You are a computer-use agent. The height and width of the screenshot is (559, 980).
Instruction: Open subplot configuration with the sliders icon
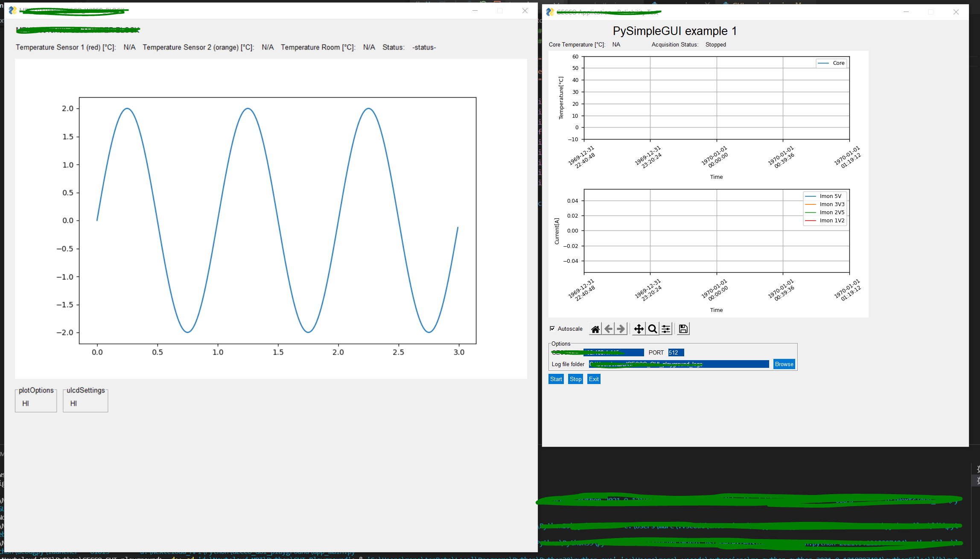[666, 329]
